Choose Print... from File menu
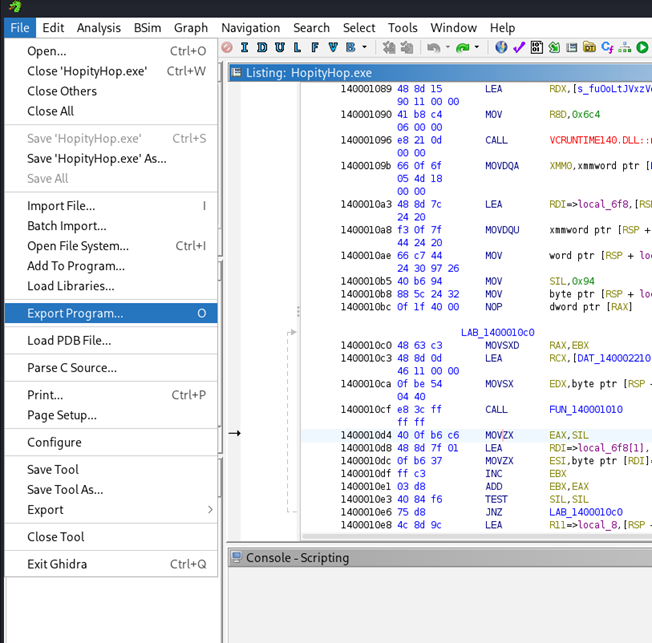 [111, 395]
